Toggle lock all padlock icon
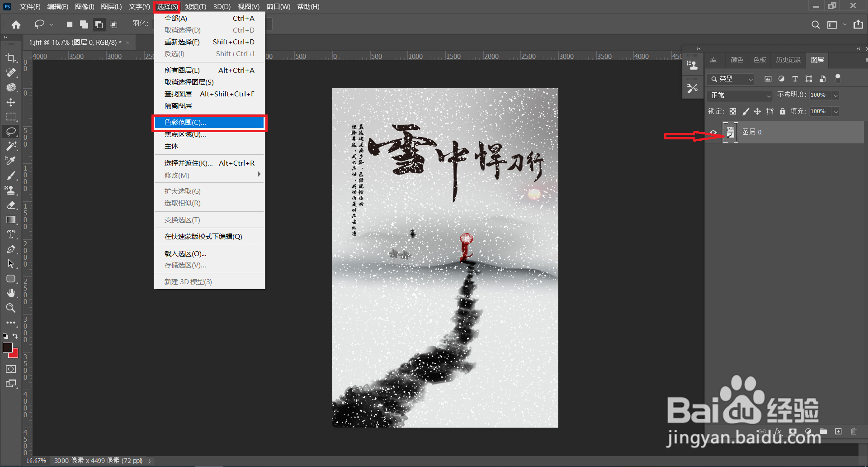Screen dimensions: 868x467 coord(783,111)
